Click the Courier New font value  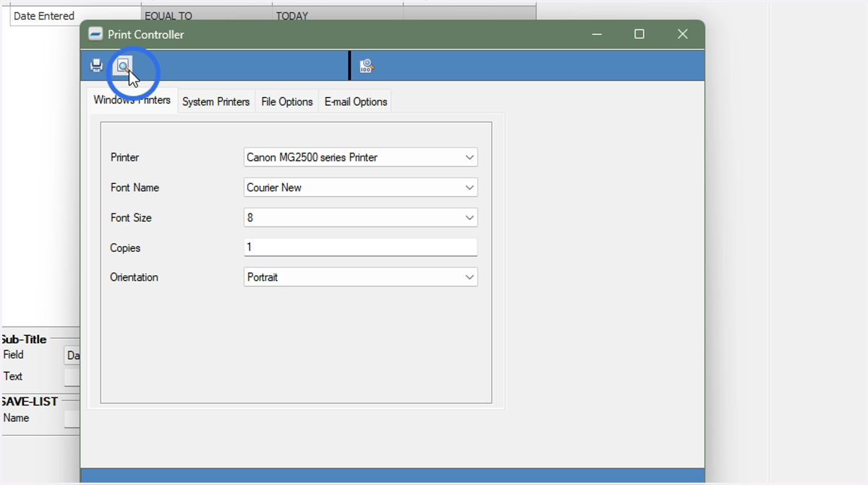pyautogui.click(x=274, y=187)
